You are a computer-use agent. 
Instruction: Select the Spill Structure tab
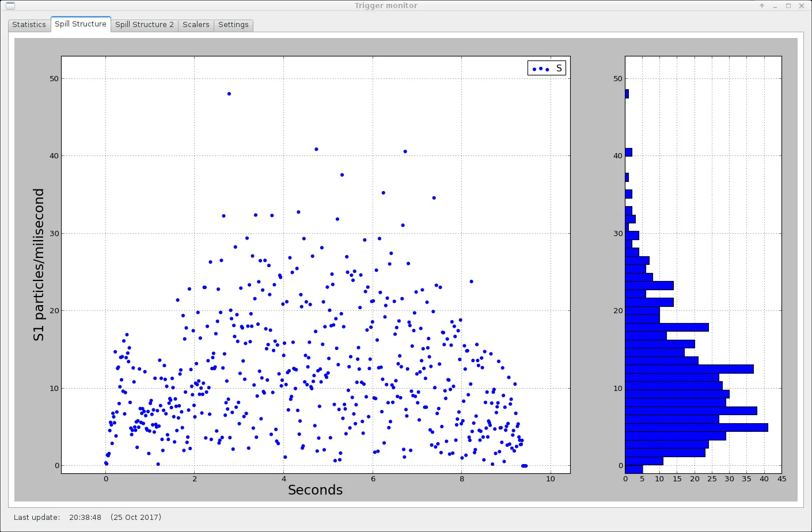tap(81, 24)
